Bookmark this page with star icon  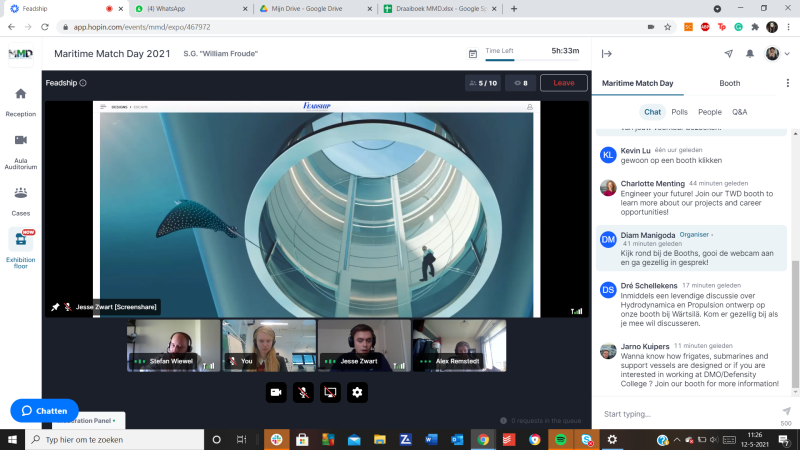[667, 27]
